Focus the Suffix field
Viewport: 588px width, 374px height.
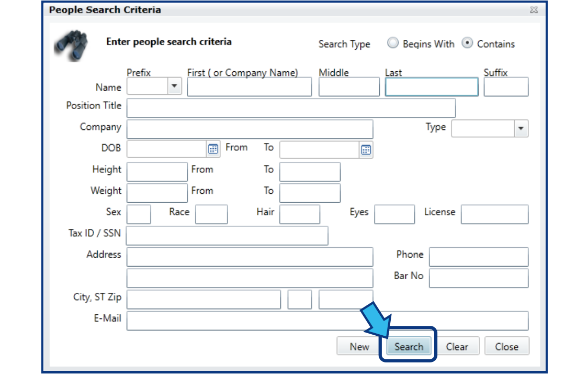click(506, 87)
